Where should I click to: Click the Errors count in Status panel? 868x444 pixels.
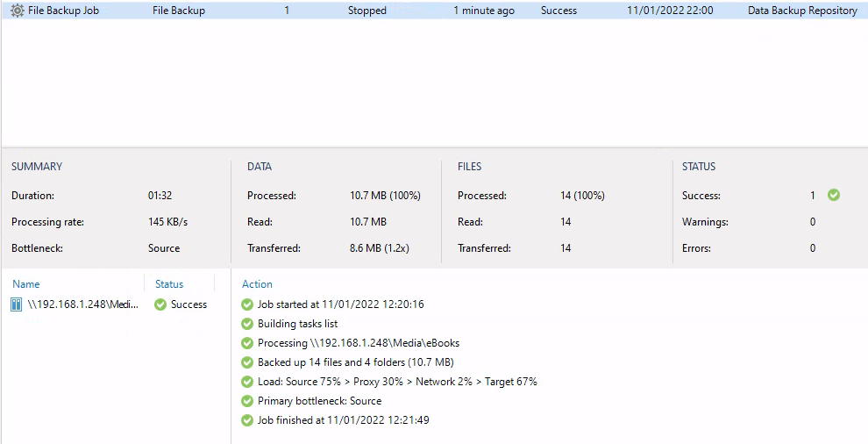click(813, 248)
